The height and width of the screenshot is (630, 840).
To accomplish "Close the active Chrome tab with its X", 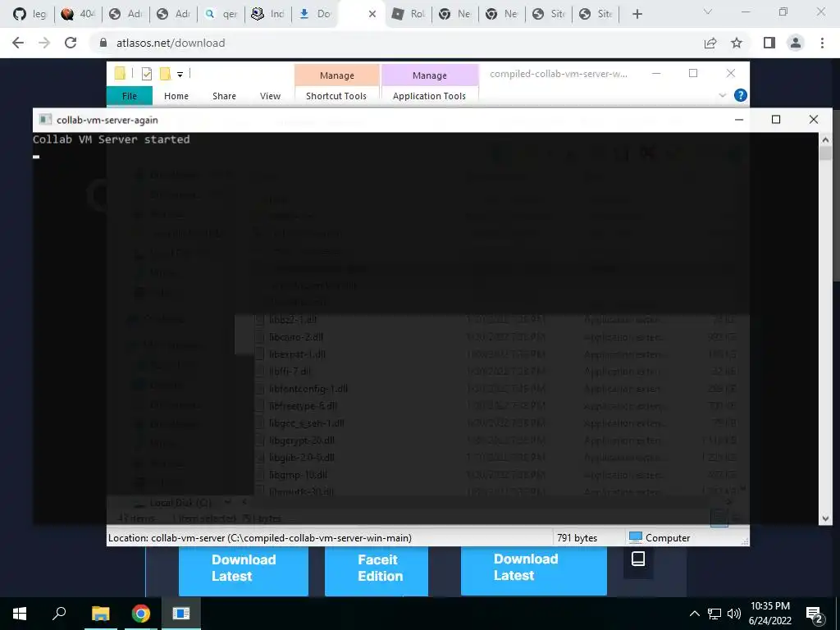I will pyautogui.click(x=372, y=15).
